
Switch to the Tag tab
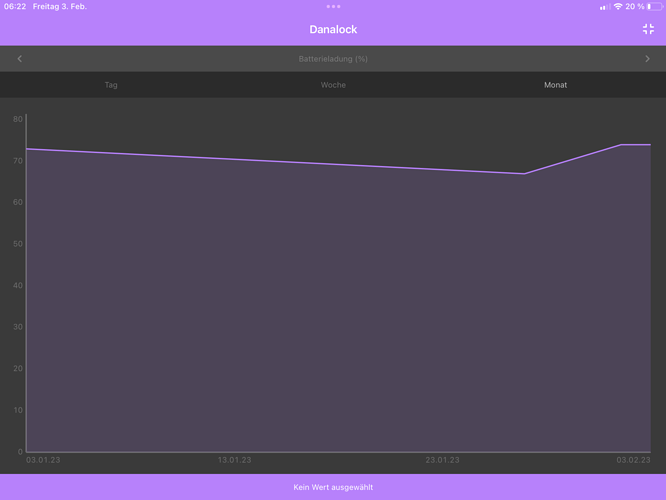click(x=111, y=85)
